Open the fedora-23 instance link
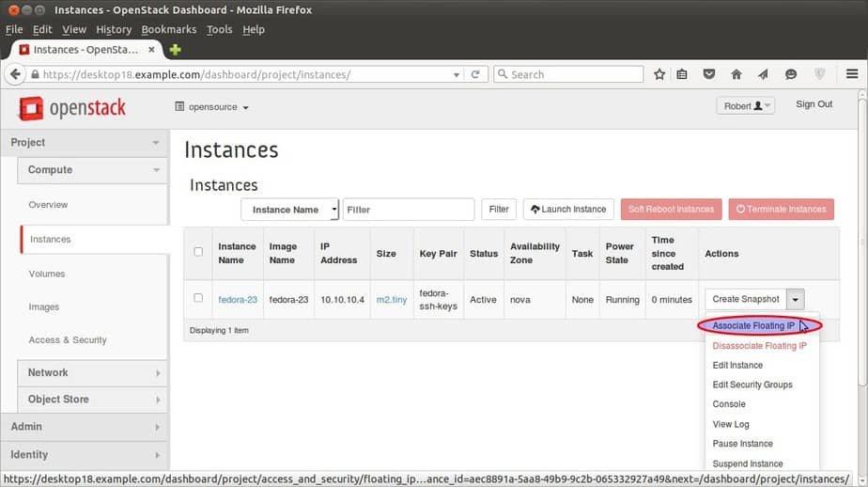Screen dimensions: 868x487 (238, 300)
